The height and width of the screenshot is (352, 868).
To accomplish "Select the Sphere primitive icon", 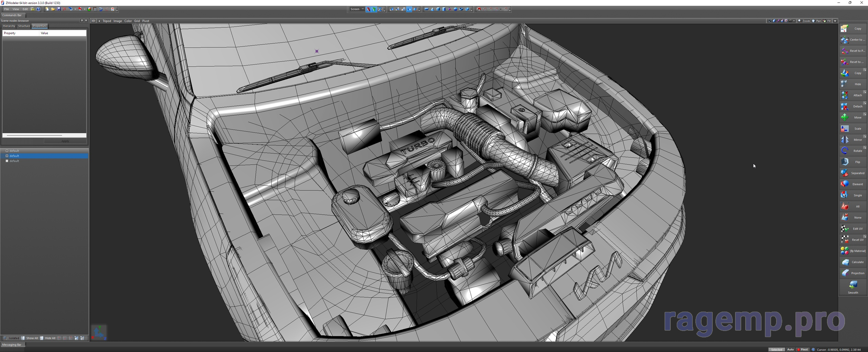I will (455, 9).
